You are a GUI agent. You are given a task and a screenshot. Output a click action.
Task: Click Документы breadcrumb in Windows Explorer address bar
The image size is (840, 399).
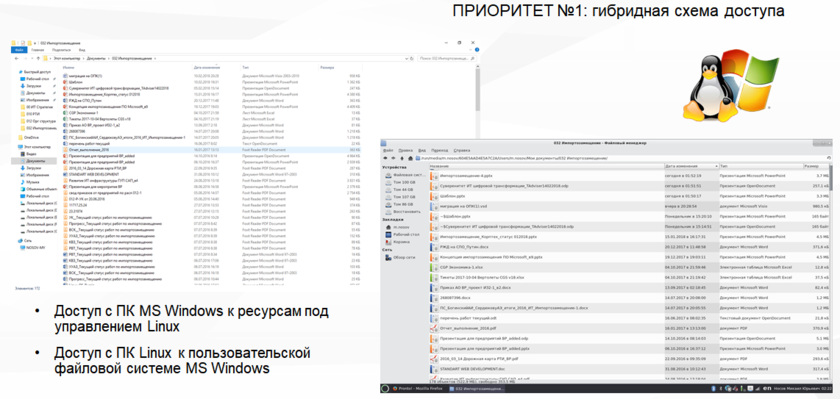97,58
